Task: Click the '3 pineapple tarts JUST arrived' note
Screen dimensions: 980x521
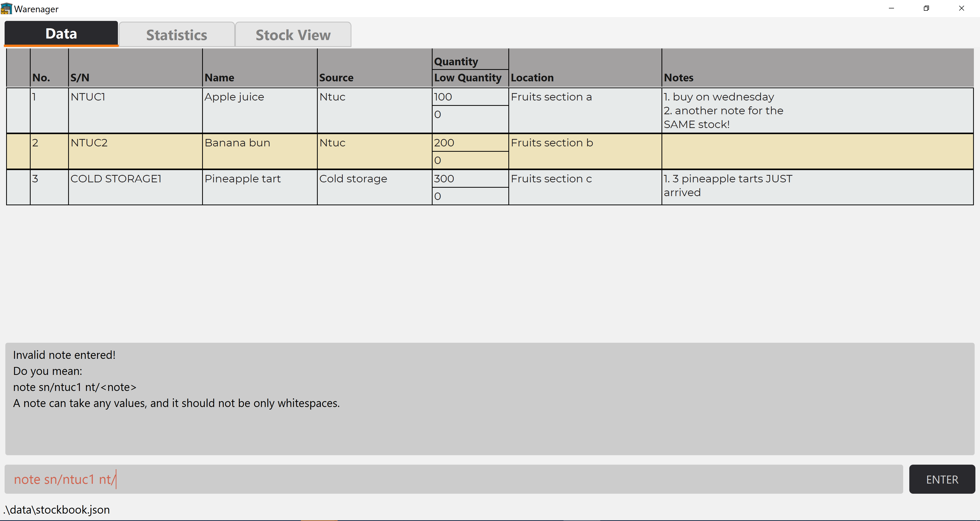Action: pos(728,185)
